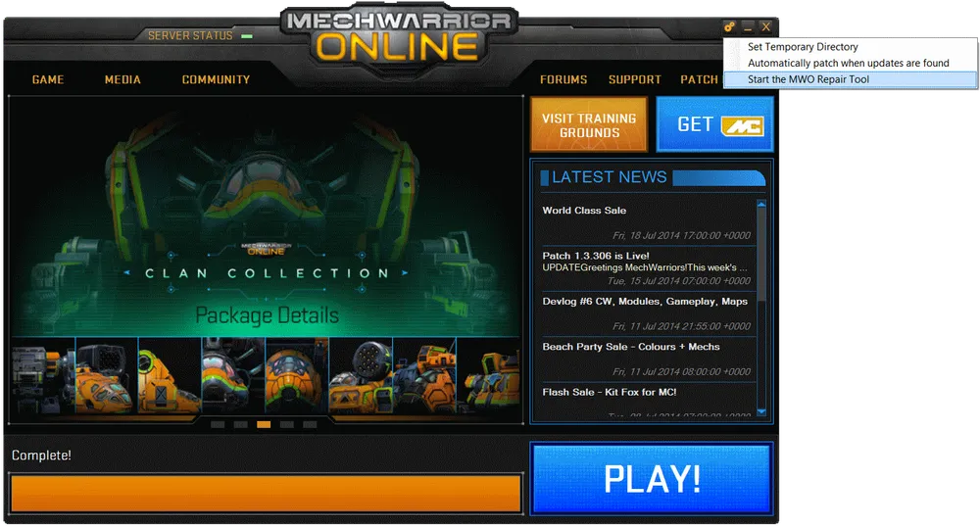The image size is (980, 527).
Task: Select the active orange slide indicator
Action: point(264,424)
